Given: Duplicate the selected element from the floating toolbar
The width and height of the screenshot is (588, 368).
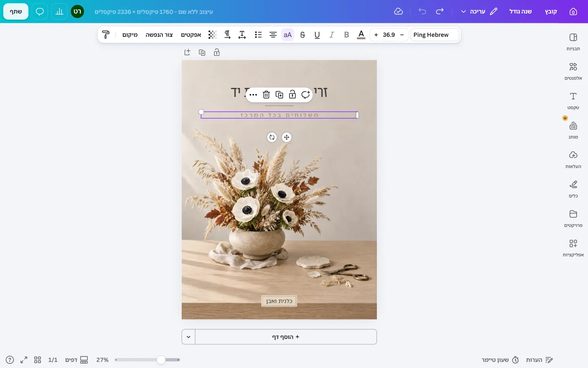Looking at the screenshot, I should point(279,95).
